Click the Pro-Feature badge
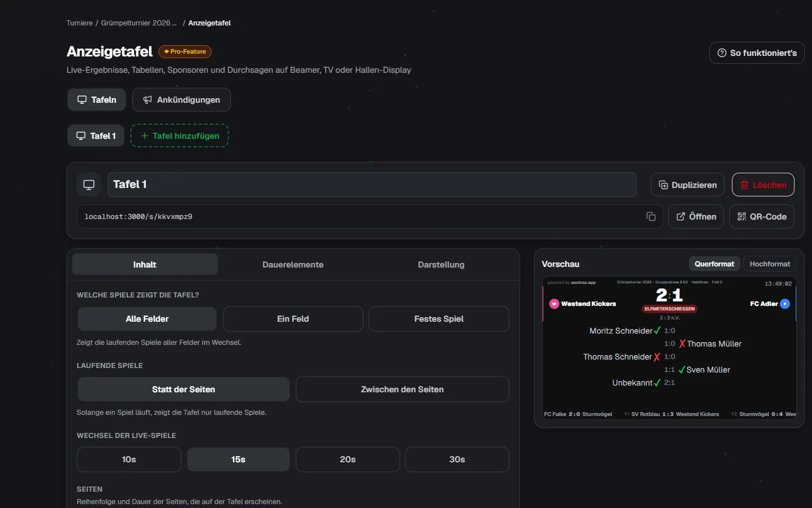Viewport: 812px width, 508px height. point(185,51)
